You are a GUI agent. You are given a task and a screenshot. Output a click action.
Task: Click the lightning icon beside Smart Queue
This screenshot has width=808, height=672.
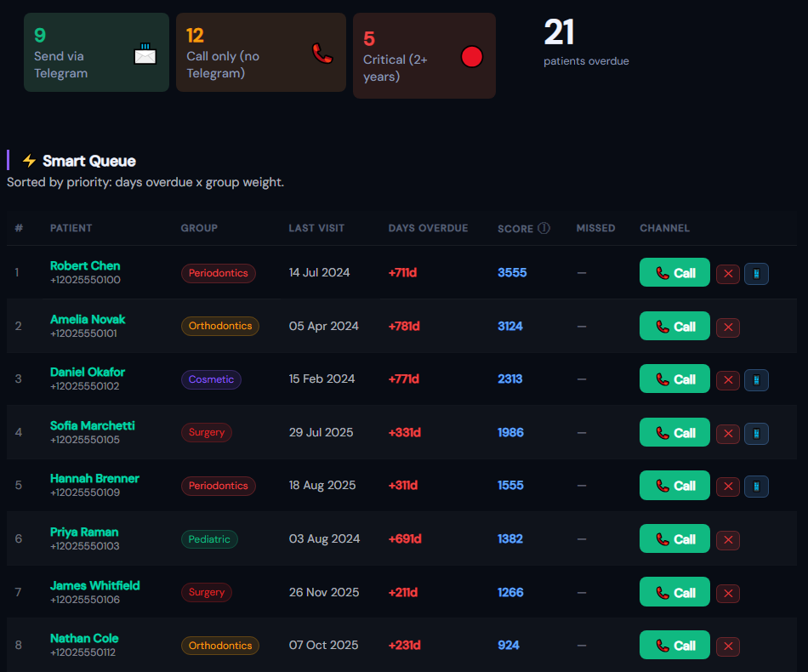[x=29, y=161]
